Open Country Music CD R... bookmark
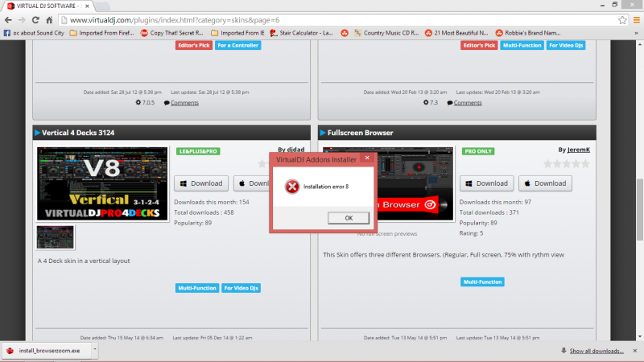 (x=386, y=33)
